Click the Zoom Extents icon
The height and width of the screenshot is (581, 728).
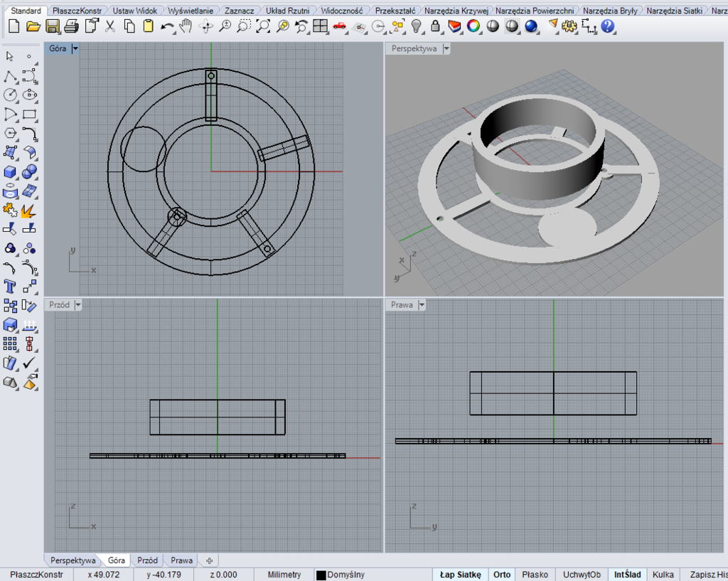click(x=262, y=26)
